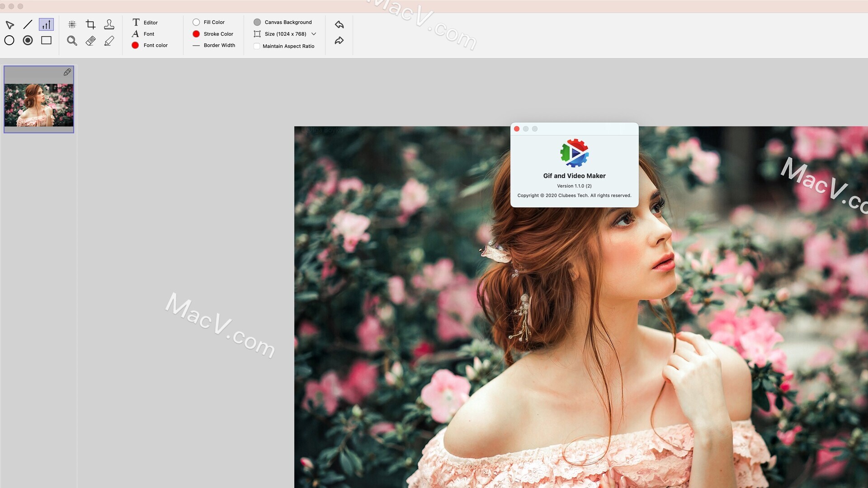Screen dimensions: 868x488
Task: Select the Record/Target tool
Action: pyautogui.click(x=28, y=40)
